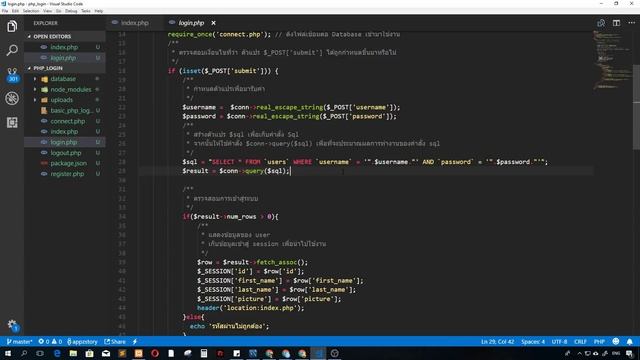This screenshot has width=640, height=360.
Task: Change end of line sequence CRLF
Action: [x=580, y=342]
